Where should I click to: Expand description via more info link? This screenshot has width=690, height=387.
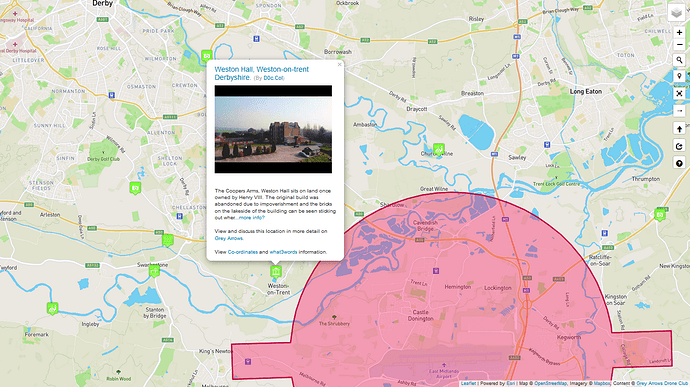tap(252, 217)
